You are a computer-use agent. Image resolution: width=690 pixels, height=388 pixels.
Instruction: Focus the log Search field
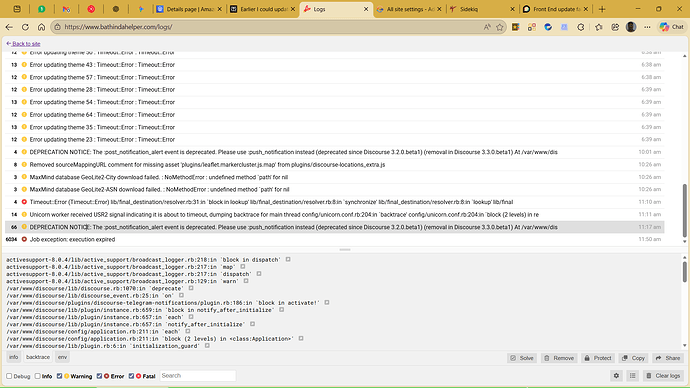point(198,376)
